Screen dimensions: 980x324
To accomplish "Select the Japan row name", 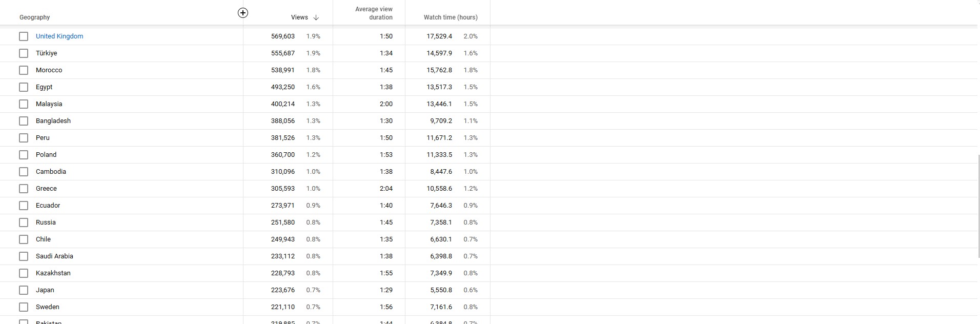I will (45, 290).
